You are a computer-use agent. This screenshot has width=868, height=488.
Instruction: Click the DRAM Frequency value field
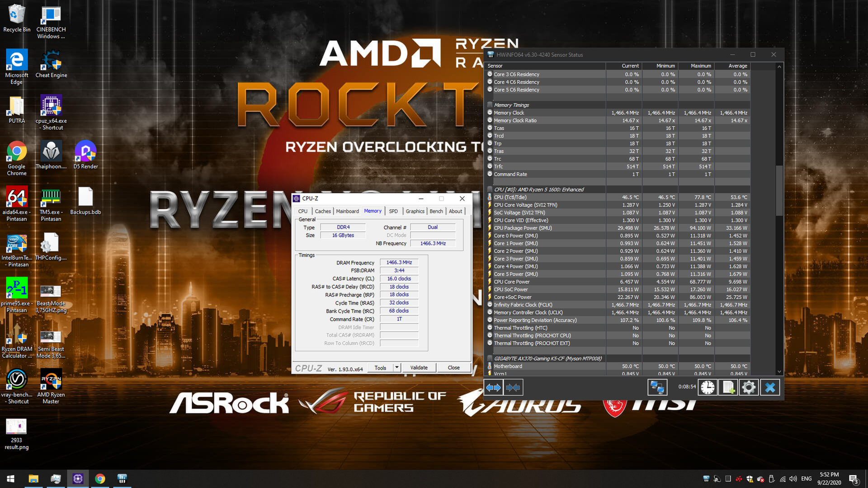click(399, 263)
